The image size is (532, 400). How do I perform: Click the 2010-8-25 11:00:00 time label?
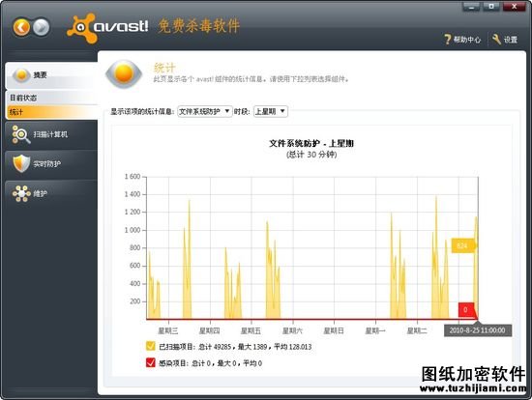(x=478, y=330)
